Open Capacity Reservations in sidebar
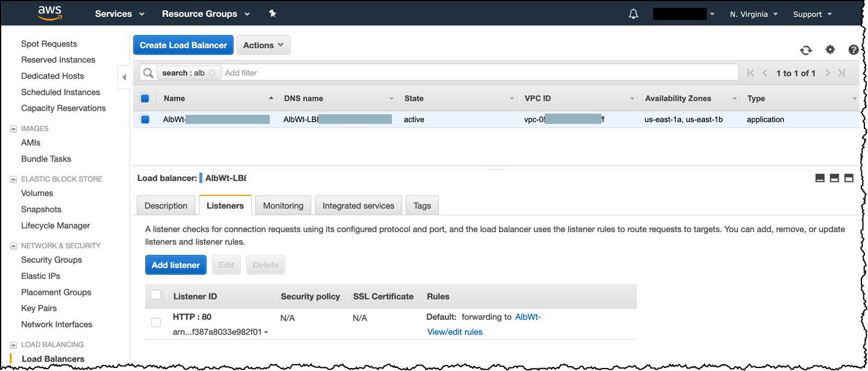This screenshot has height=371, width=868. coord(63,108)
